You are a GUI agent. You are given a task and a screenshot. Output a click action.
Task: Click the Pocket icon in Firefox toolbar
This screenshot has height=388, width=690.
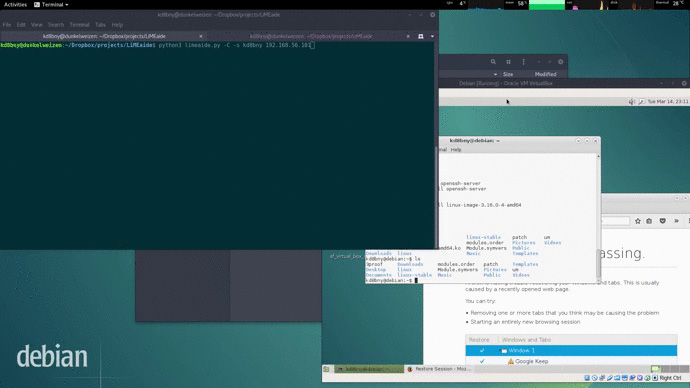pyautogui.click(x=662, y=221)
